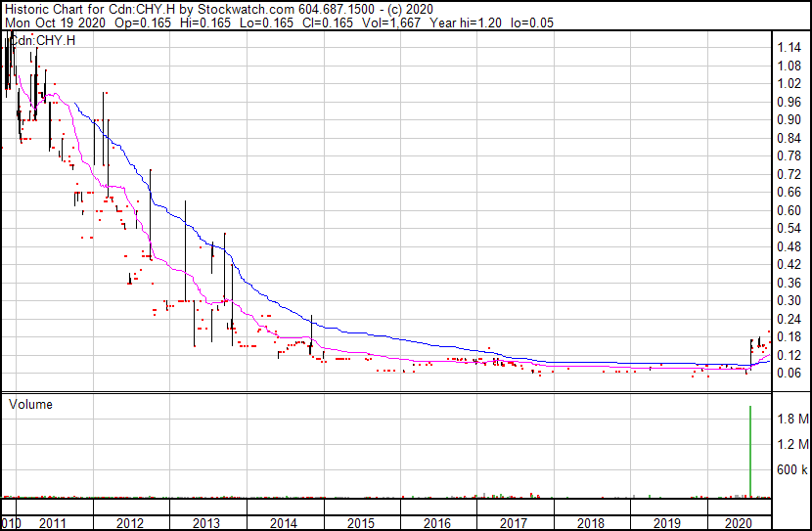This screenshot has height=531, width=812.
Task: Select the 2016 year marker
Action: [x=437, y=523]
